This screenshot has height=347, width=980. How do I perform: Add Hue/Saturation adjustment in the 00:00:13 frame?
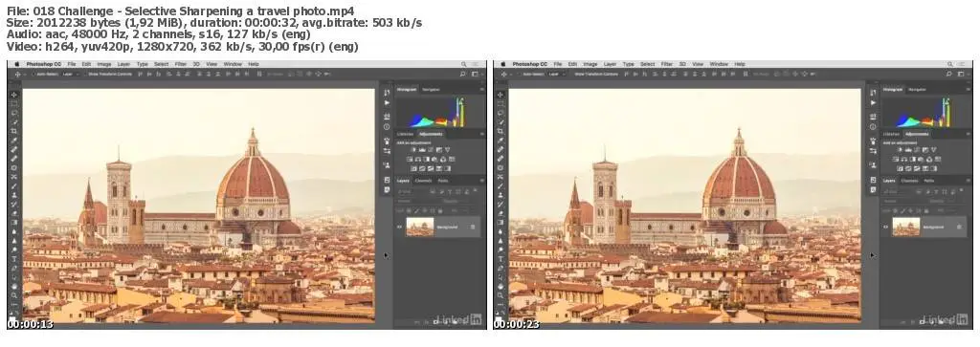point(410,159)
